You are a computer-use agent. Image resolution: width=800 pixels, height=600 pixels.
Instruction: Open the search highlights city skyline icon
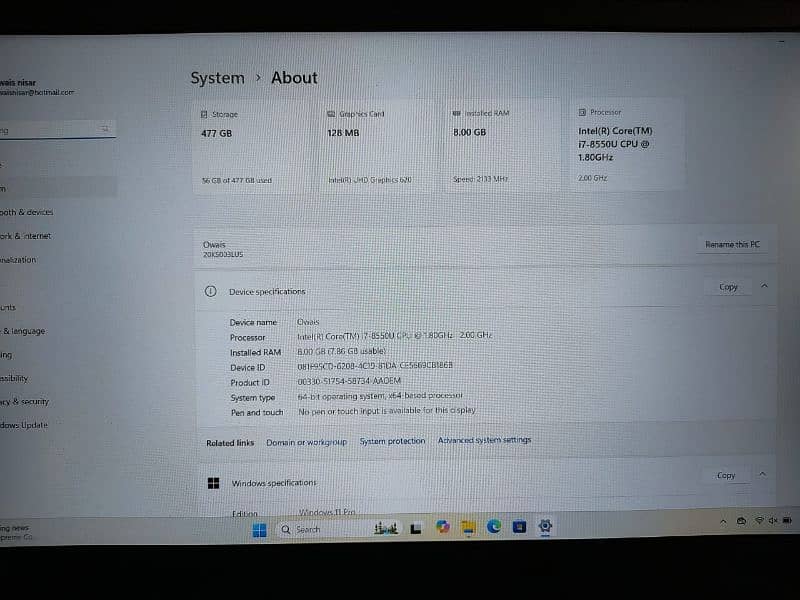[x=386, y=529]
